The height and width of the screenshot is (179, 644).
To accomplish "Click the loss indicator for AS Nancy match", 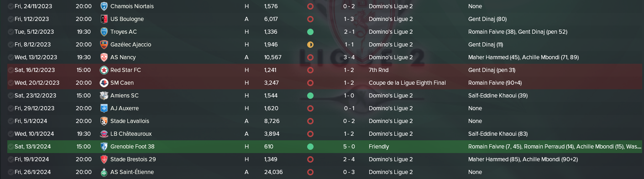I will click(x=310, y=57).
